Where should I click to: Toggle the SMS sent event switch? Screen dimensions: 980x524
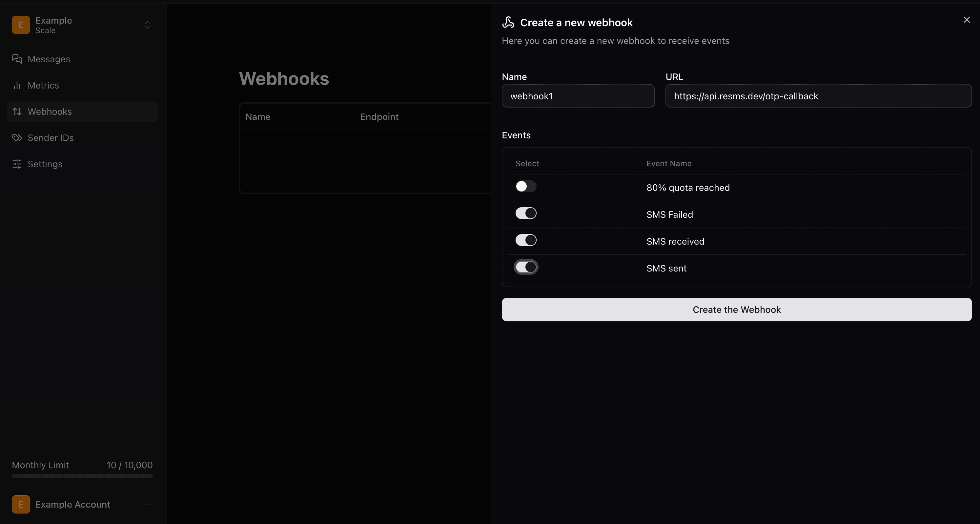point(526,267)
